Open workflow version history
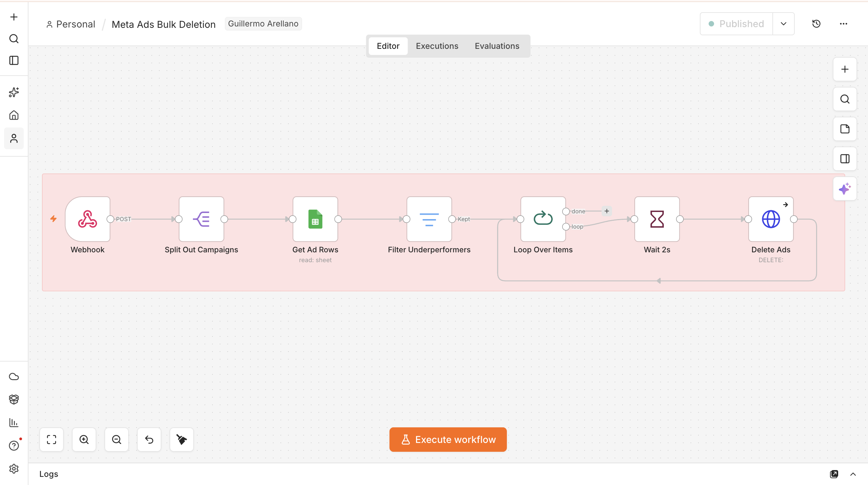 click(816, 24)
